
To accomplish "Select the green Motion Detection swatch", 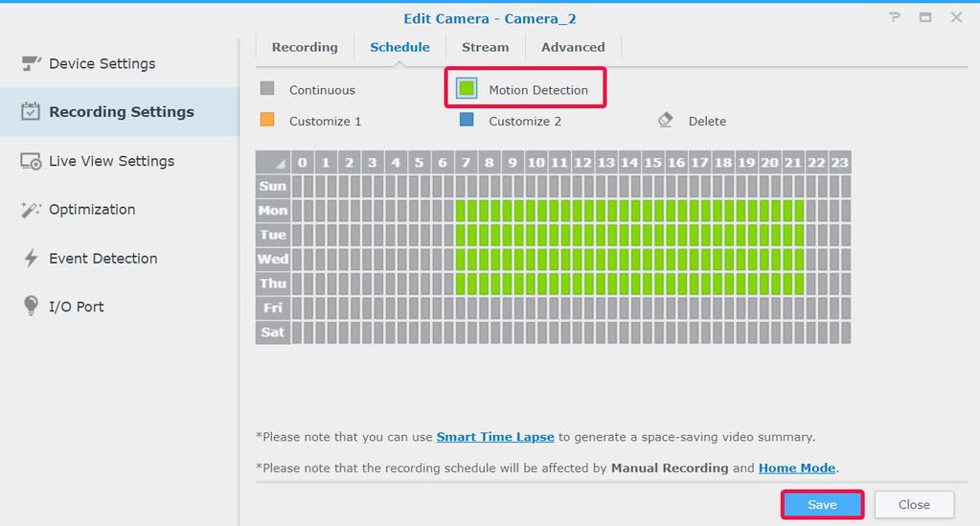I will [x=467, y=89].
